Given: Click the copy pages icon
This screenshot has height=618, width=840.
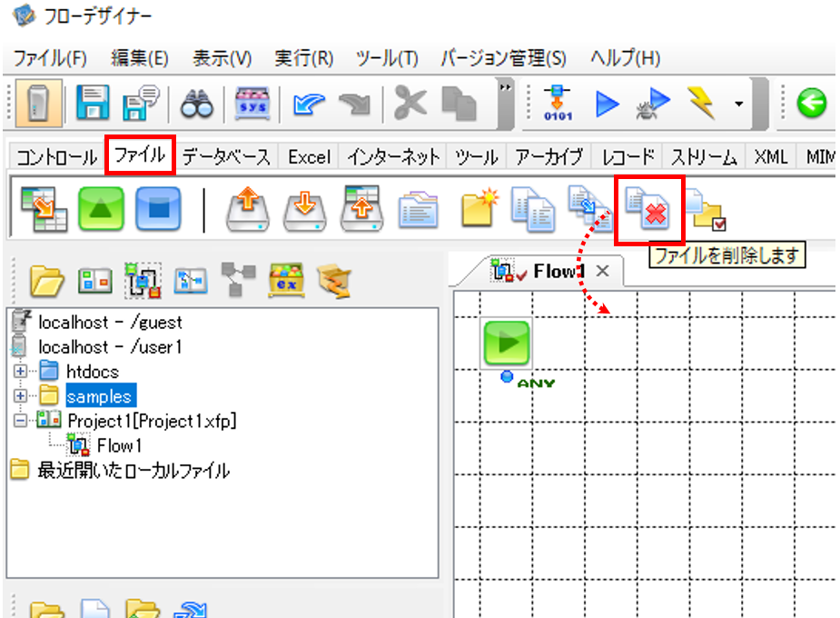Looking at the screenshot, I should (459, 103).
